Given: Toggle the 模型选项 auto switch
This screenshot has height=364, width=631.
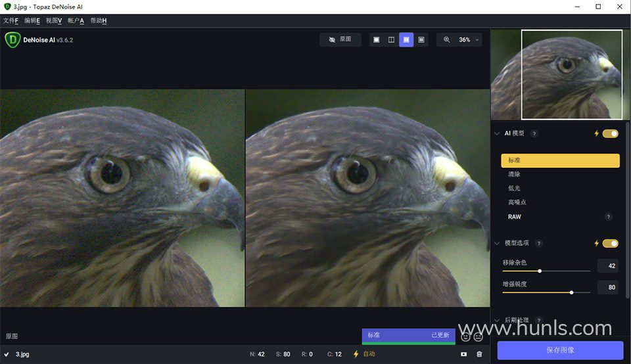Looking at the screenshot, I should coord(610,243).
